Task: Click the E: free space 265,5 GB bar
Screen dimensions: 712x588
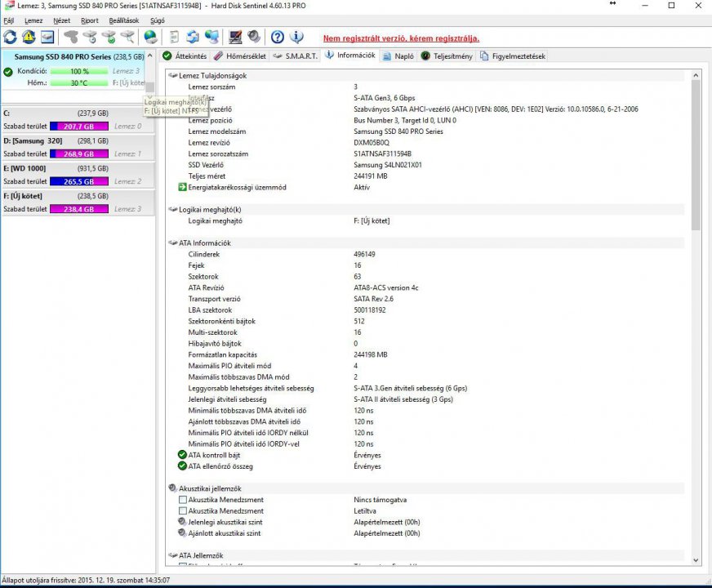Action: (79, 181)
